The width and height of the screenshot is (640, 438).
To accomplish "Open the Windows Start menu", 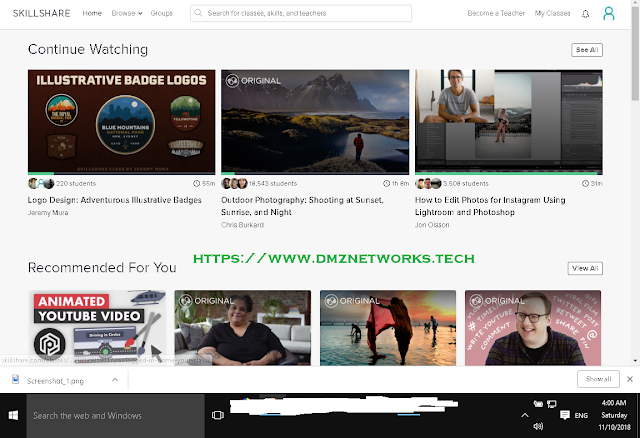I will (13, 416).
